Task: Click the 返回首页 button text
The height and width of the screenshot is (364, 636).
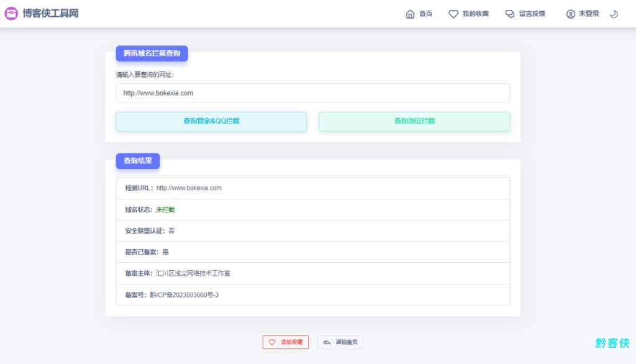Action: (347, 342)
